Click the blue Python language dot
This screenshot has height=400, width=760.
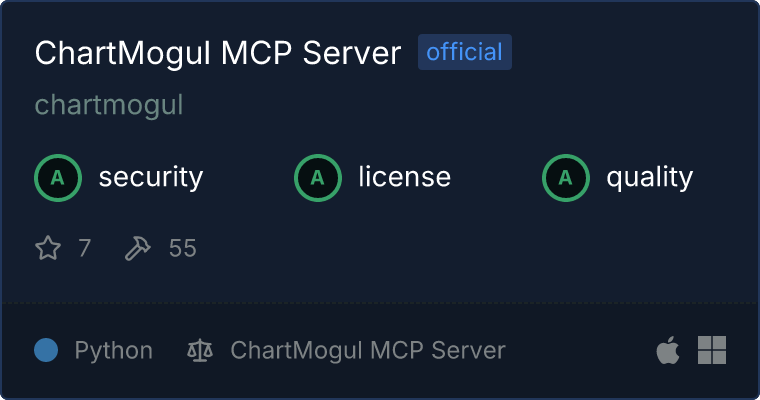click(x=46, y=350)
